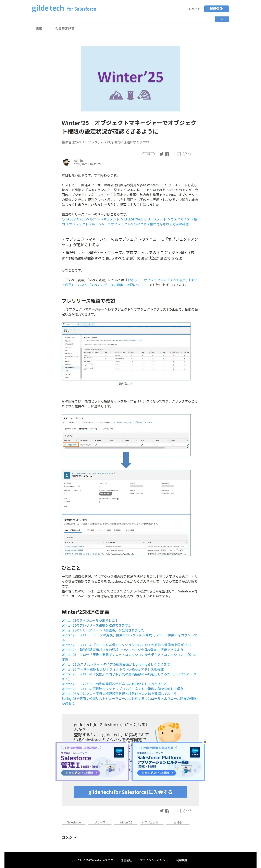Open the プライバシーポリシー footer link
The height and width of the screenshot is (868, 261).
click(x=154, y=860)
